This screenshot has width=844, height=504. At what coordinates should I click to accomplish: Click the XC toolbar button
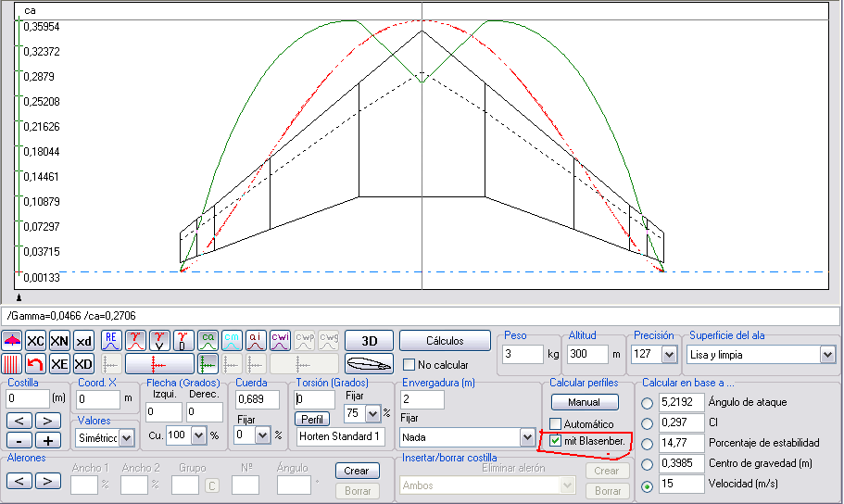coord(35,341)
